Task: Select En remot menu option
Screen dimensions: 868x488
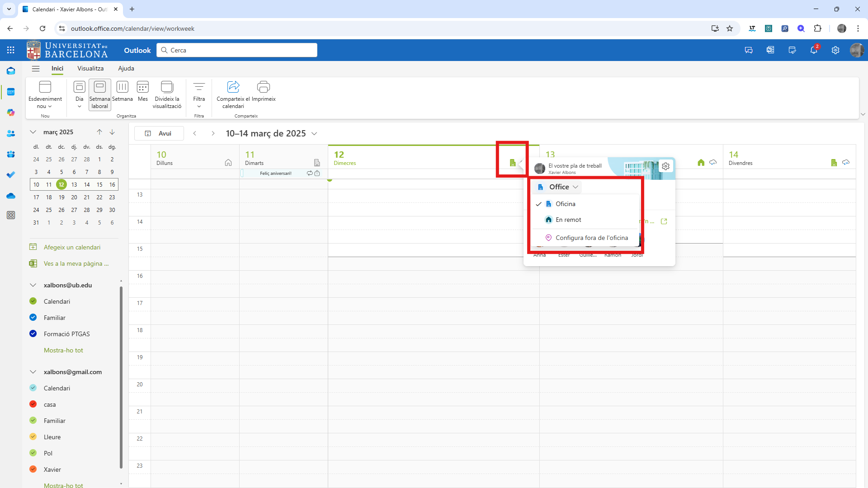Action: pyautogui.click(x=568, y=220)
